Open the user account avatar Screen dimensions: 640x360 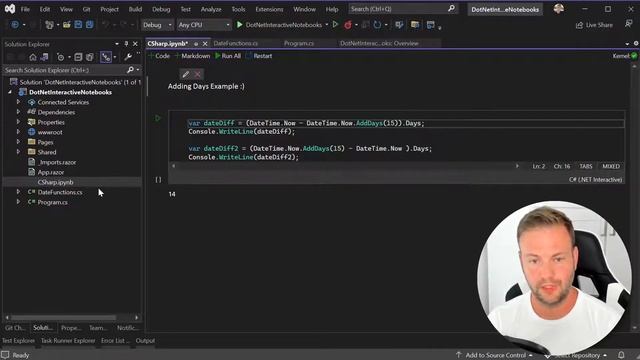(x=559, y=9)
